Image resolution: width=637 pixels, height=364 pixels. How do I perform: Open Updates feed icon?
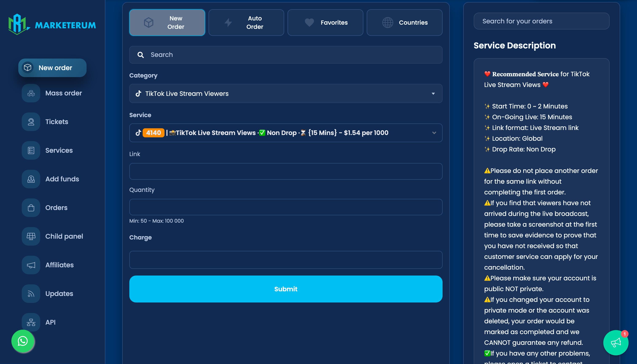[31, 294]
